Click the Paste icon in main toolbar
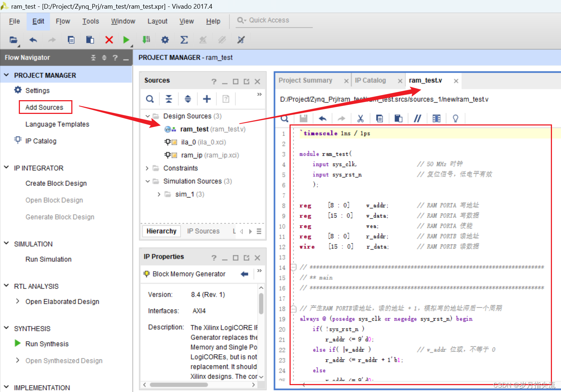This screenshot has width=561, height=392. [x=90, y=40]
